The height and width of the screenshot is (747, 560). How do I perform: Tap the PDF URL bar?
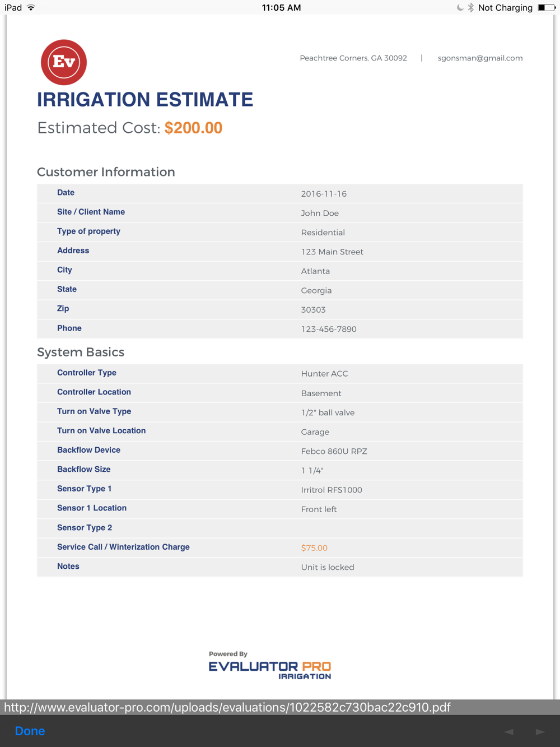click(x=280, y=707)
